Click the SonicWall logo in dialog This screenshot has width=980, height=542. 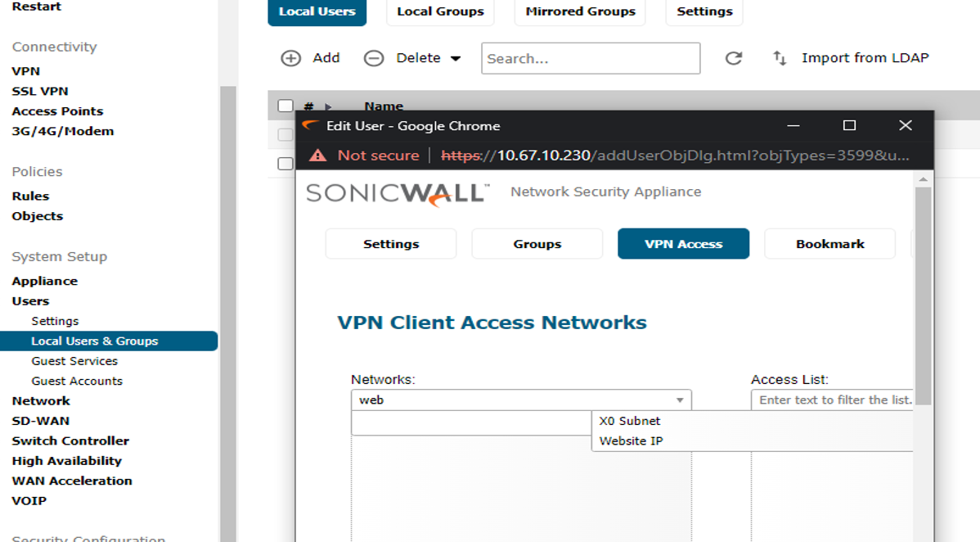(398, 194)
